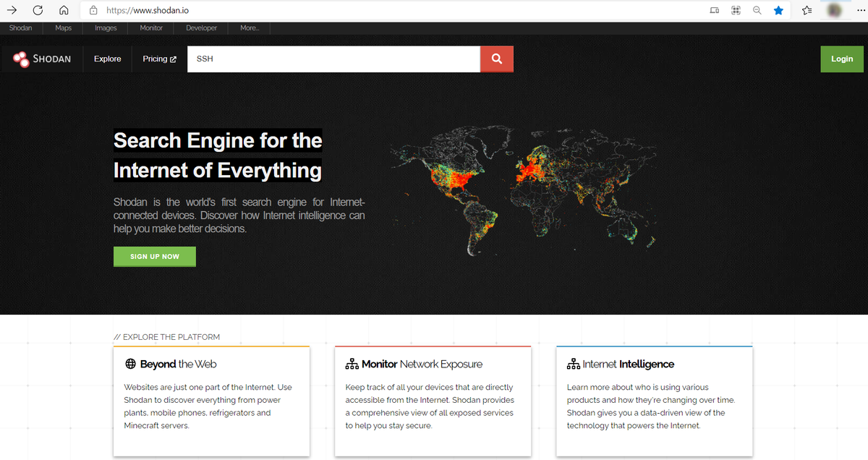The height and width of the screenshot is (460, 868).
Task: Click the zoom magnifier icon in the toolbar
Action: [757, 11]
